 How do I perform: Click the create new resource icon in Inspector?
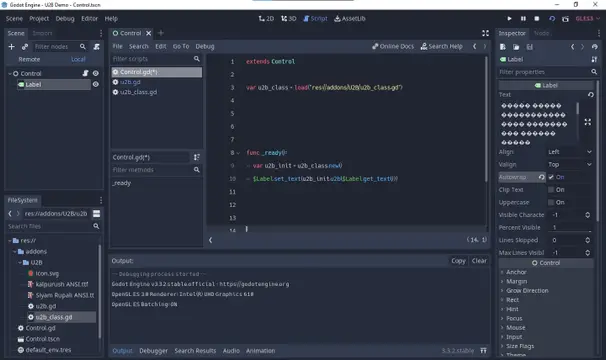[502, 47]
